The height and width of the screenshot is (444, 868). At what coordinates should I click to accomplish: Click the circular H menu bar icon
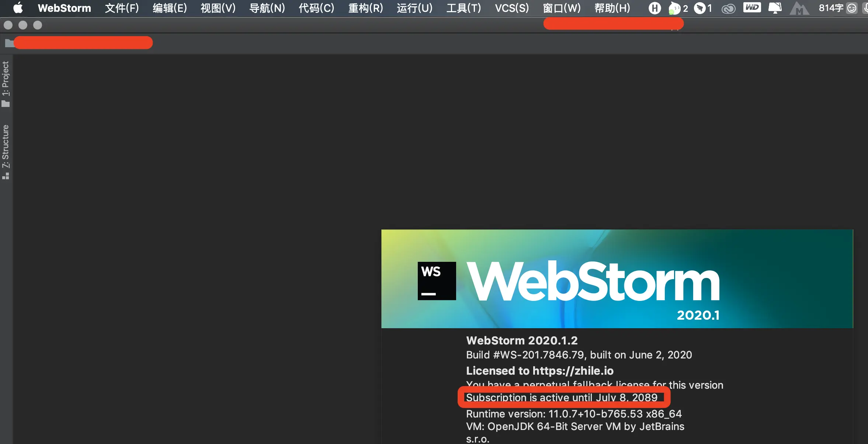(655, 8)
